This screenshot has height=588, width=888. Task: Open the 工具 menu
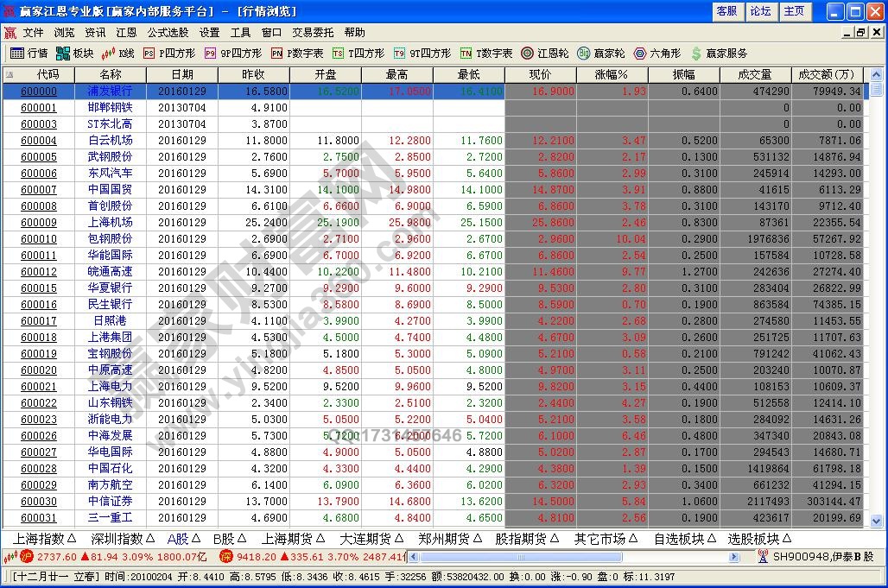pos(241,33)
